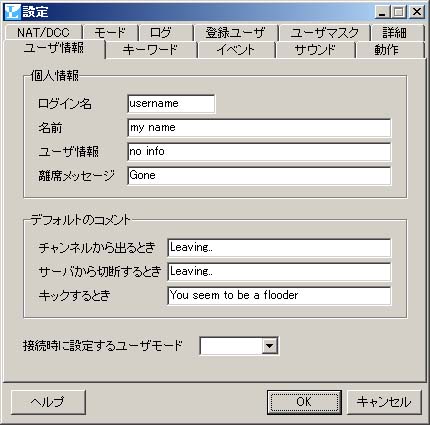Screen dimensions: 430x425
Task: Open the ユーザマスク tab
Action: tap(324, 33)
